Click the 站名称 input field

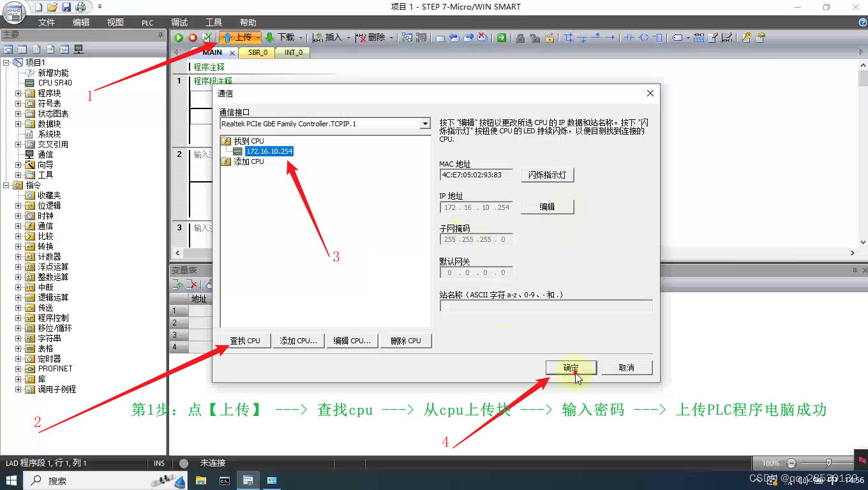point(546,306)
